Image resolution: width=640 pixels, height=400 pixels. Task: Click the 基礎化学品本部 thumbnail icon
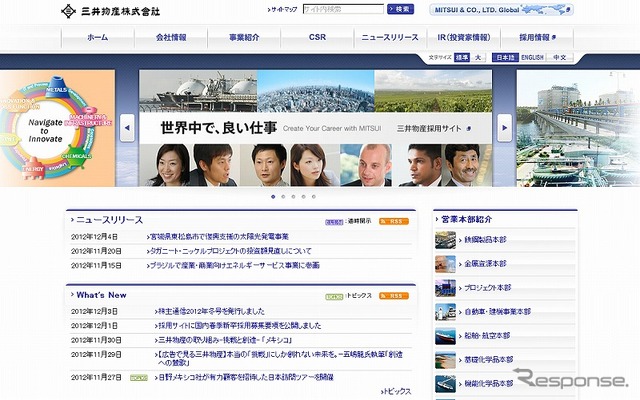click(445, 360)
